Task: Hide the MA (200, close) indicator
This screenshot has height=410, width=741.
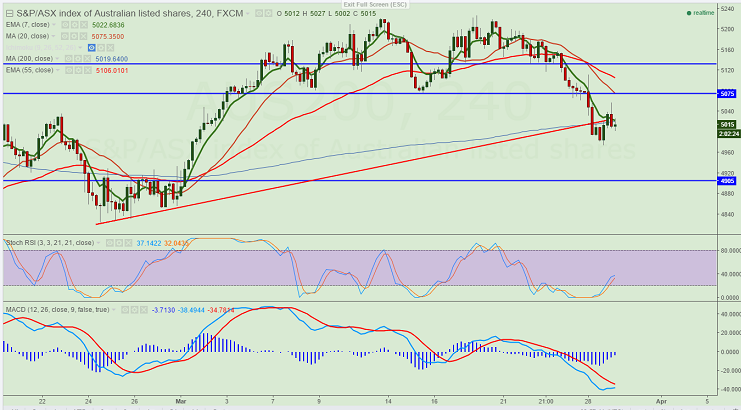Action: [x=69, y=59]
